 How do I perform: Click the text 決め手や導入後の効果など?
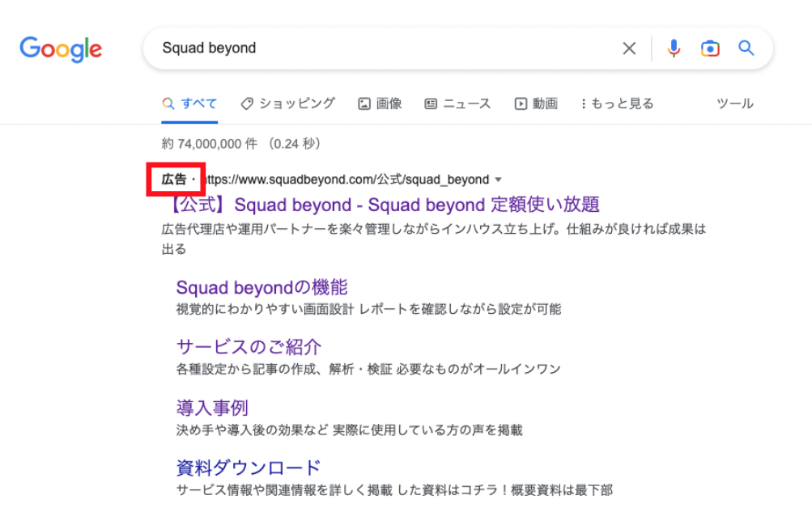[x=253, y=429]
